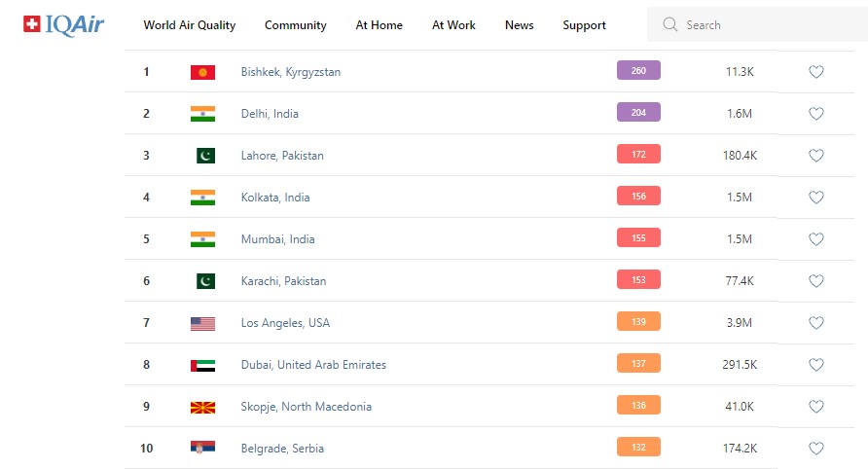Click the IQAir logo
Image resolution: width=868 pixels, height=469 pixels.
coord(63,25)
